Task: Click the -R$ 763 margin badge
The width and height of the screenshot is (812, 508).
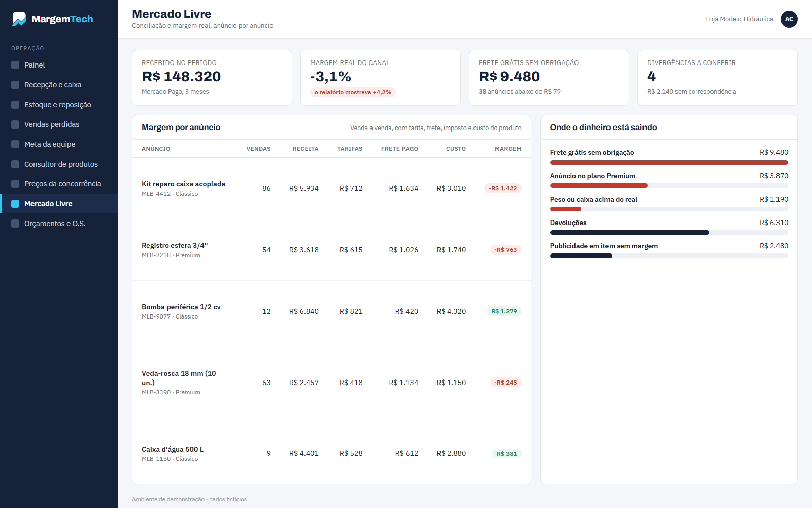Action: 505,250
